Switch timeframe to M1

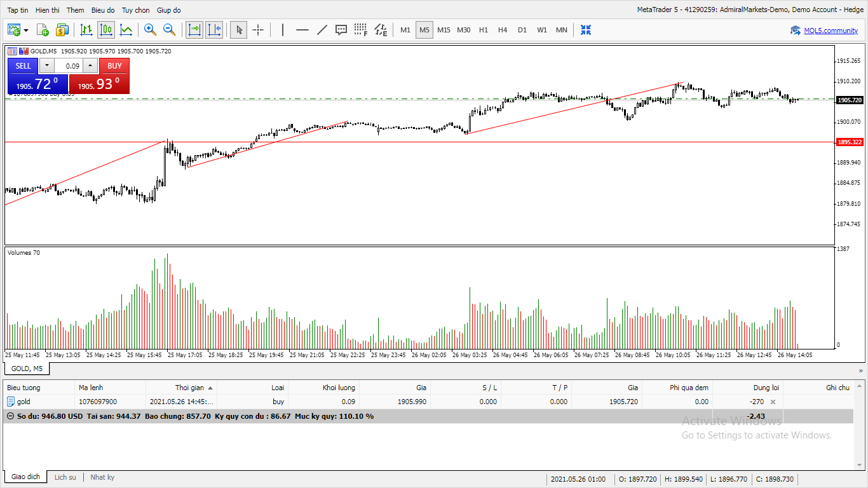pos(405,30)
